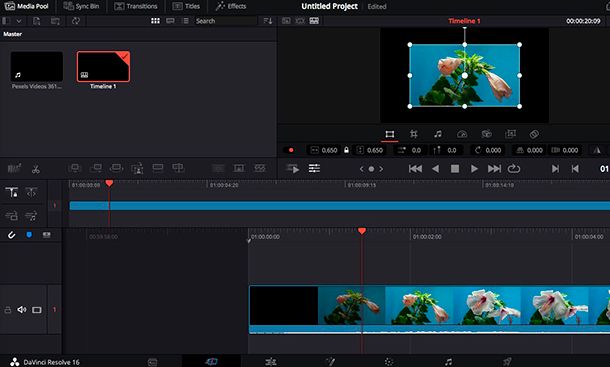The height and width of the screenshot is (367, 610).
Task: Open the Deliver page rocket icon
Action: click(507, 362)
